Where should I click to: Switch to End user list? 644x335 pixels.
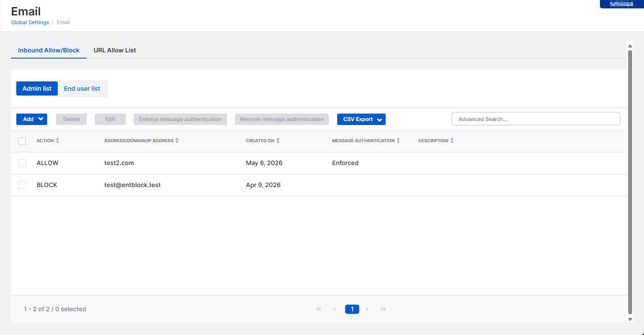pos(82,88)
